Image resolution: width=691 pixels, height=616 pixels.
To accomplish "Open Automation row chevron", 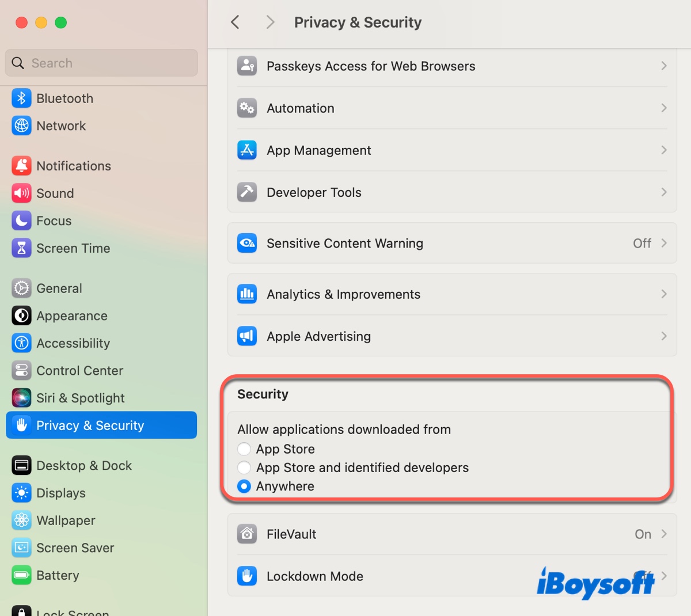I will [664, 108].
